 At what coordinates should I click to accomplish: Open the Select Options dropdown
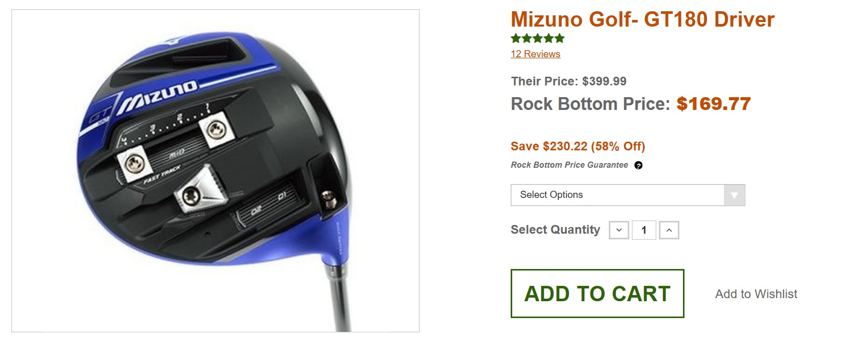[628, 195]
